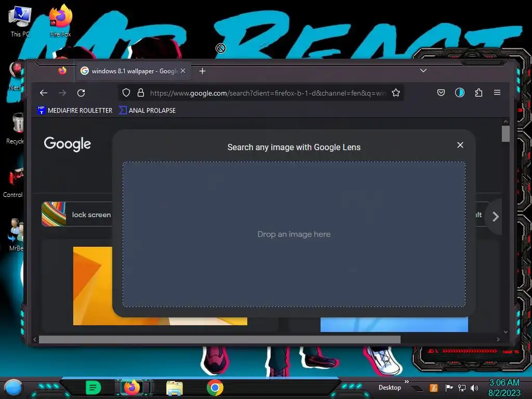Screen dimensions: 532x399
Task: Open the green notes app on taskbar
Action: point(94,388)
